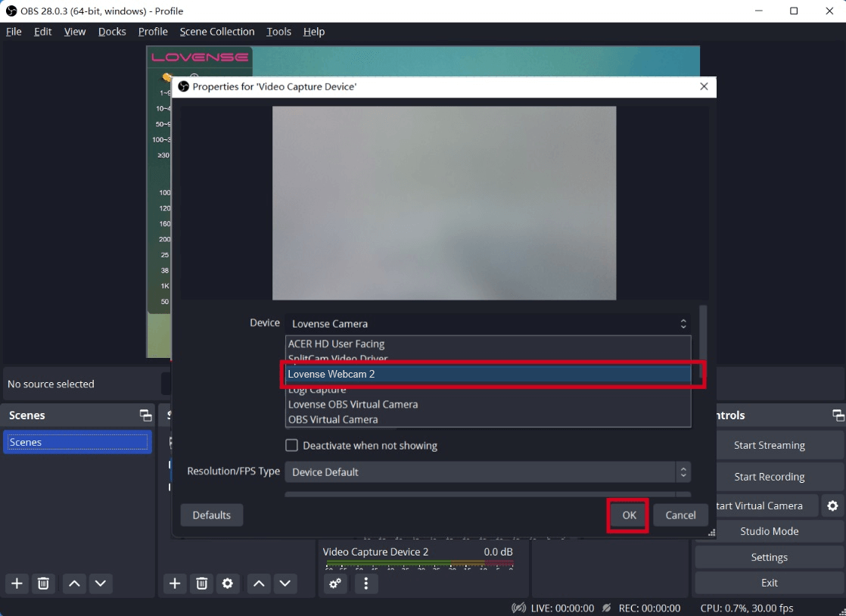Remove selected scene with trash icon

click(x=44, y=583)
